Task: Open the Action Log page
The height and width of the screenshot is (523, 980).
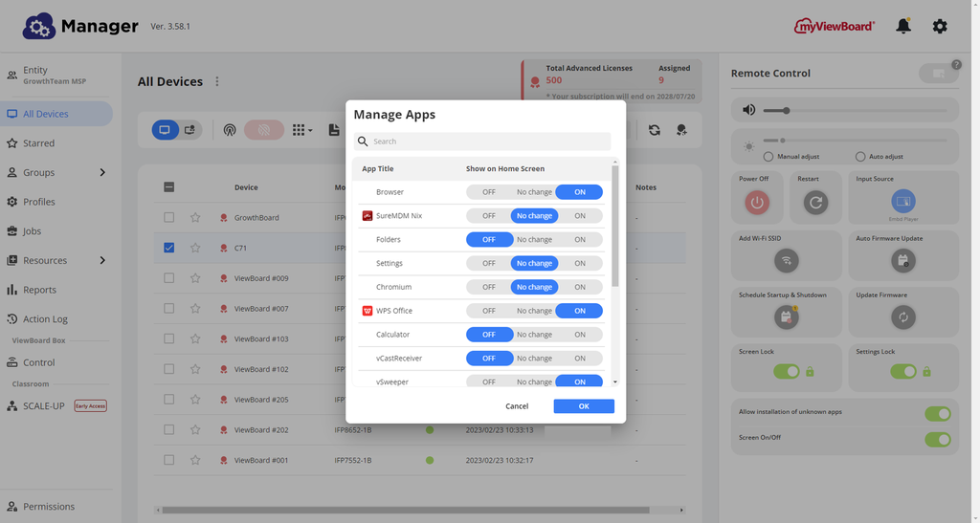Action: tap(45, 319)
